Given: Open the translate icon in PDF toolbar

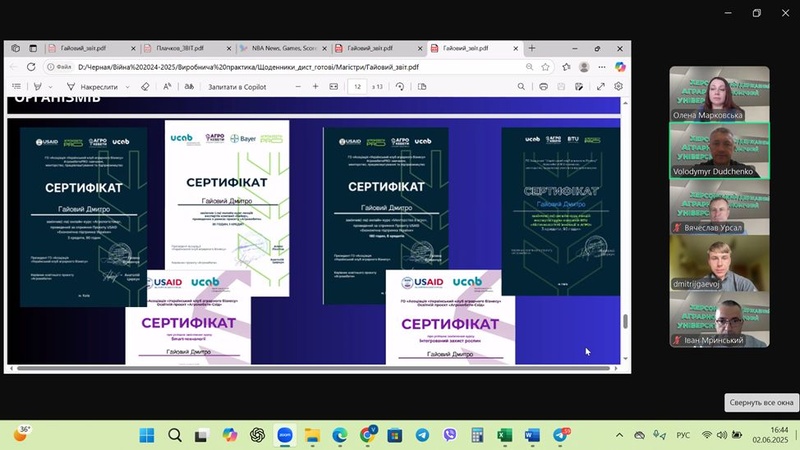Looking at the screenshot, I should point(189,87).
